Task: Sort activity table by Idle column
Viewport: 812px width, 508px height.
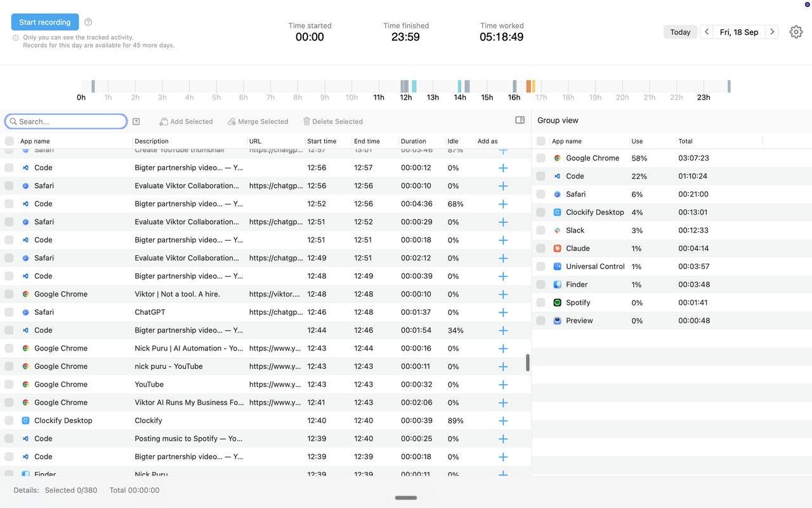Action: [453, 141]
